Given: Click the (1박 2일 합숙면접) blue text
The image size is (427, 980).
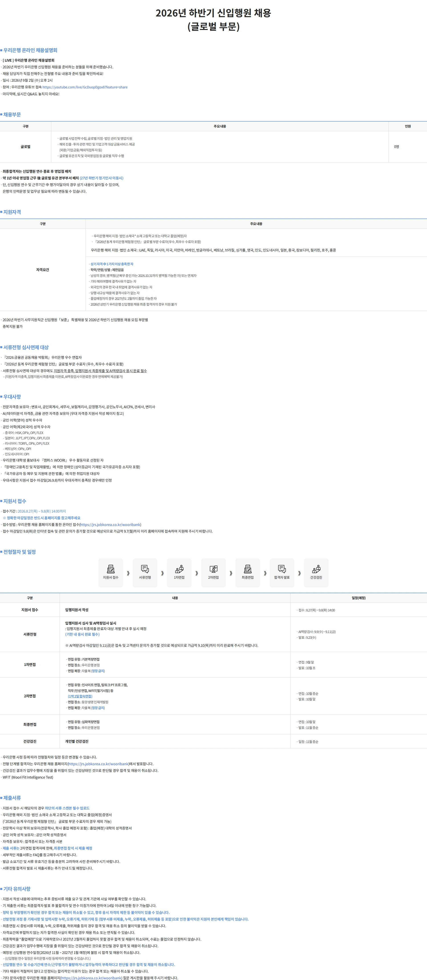Looking at the screenshot, I should (80, 696).
